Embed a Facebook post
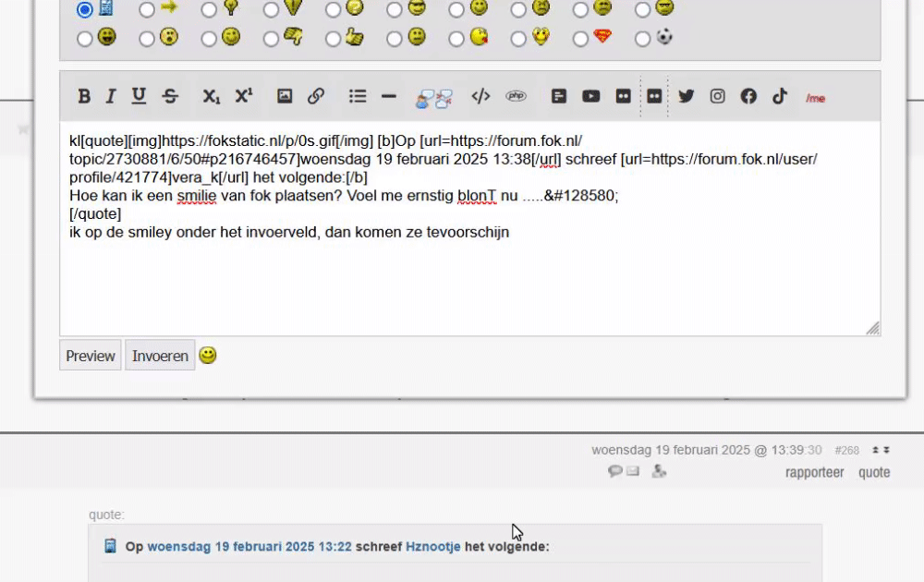924x582 pixels. coord(748,96)
